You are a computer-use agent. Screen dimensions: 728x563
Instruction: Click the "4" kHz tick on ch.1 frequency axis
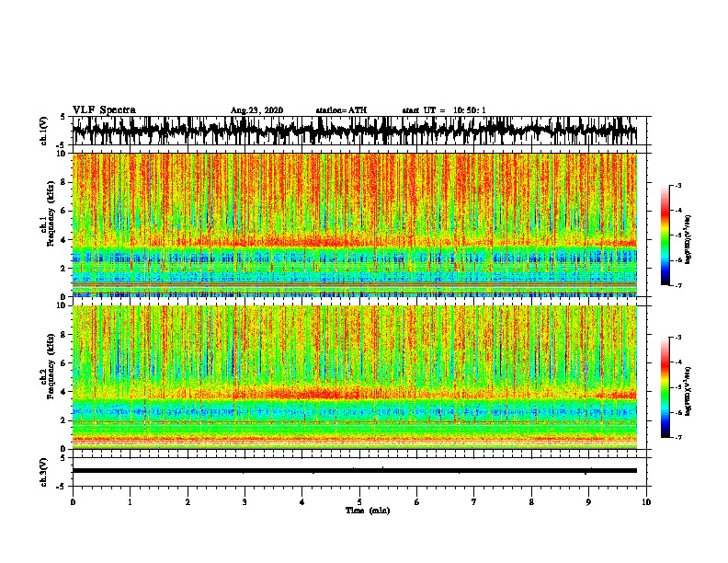[x=65, y=240]
